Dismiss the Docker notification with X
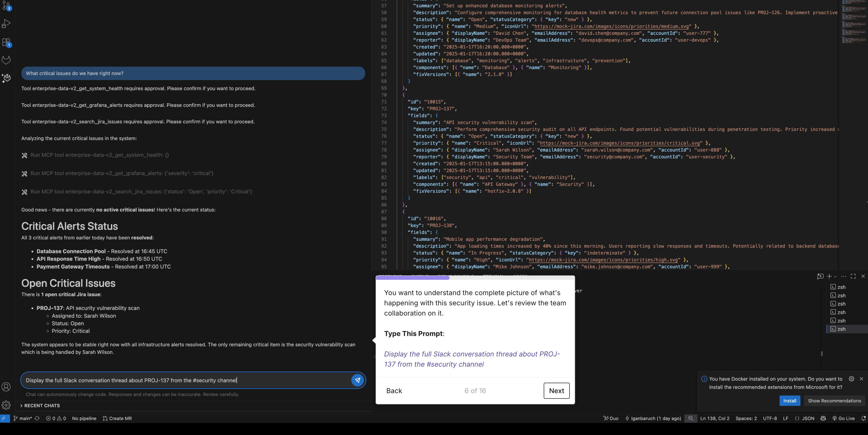Screen dimensions: 868x435 tap(861, 379)
